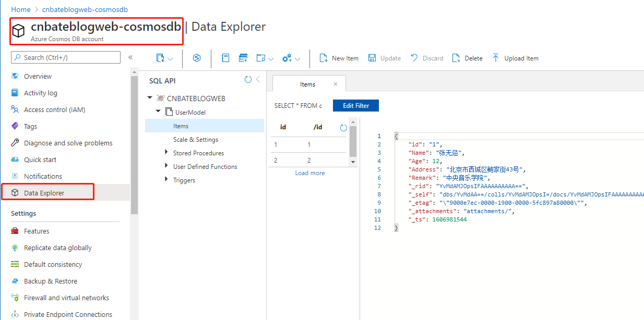
Task: Open Firewall and virtual networks
Action: pos(65,298)
